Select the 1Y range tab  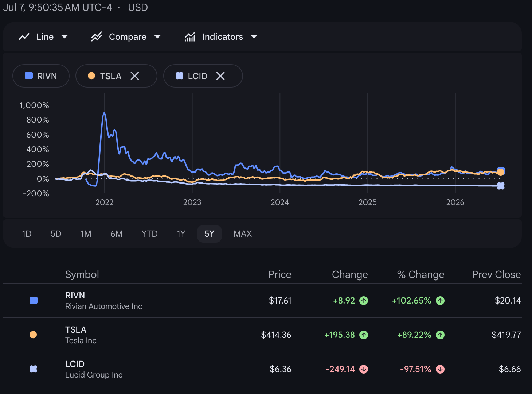click(181, 234)
